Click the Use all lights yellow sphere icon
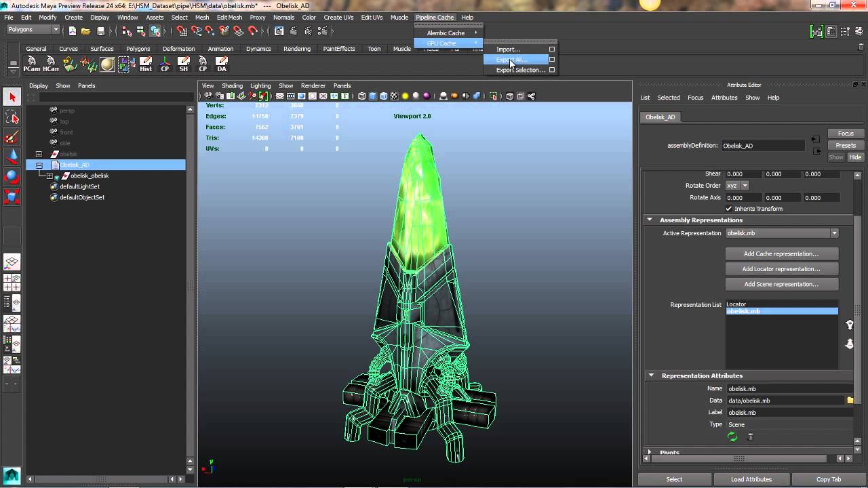This screenshot has height=488, width=868. (x=405, y=96)
